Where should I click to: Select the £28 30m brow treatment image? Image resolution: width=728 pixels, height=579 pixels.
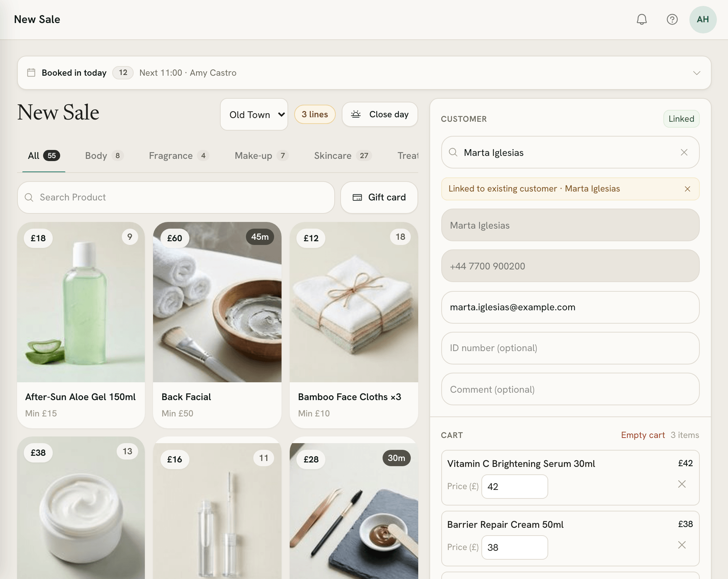354,511
